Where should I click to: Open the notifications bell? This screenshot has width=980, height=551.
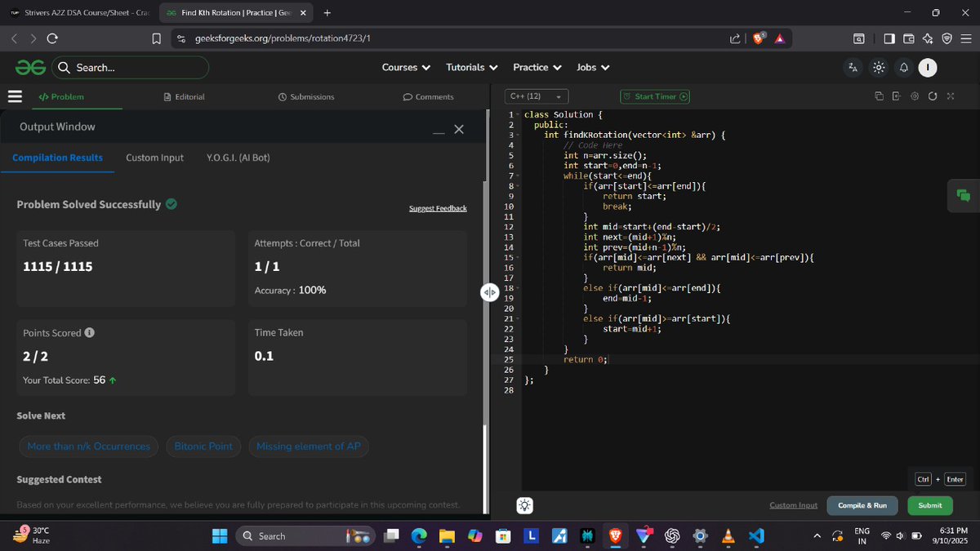[x=904, y=67]
